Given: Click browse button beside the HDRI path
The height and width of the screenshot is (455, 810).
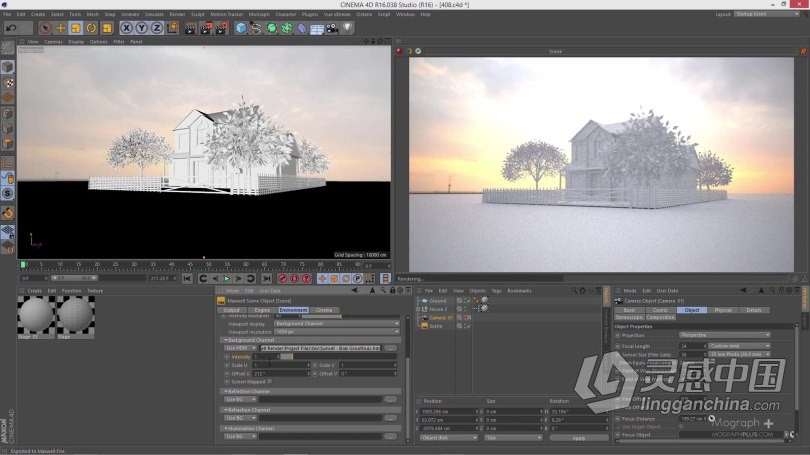Looking at the screenshot, I should coord(391,349).
